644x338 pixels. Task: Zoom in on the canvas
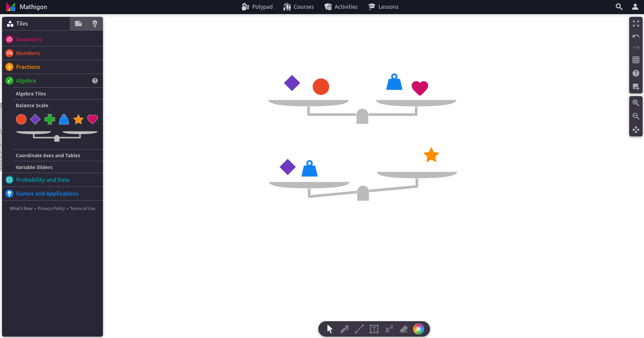click(x=636, y=103)
